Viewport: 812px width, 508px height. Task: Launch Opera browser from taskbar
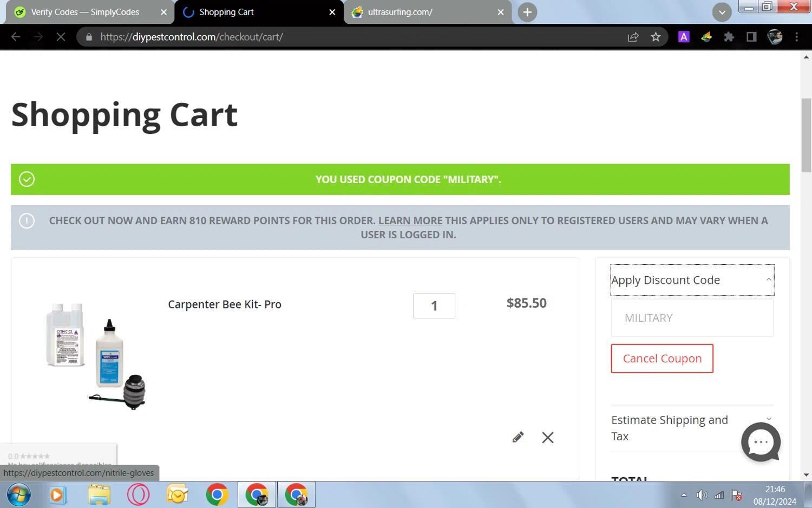pos(138,495)
